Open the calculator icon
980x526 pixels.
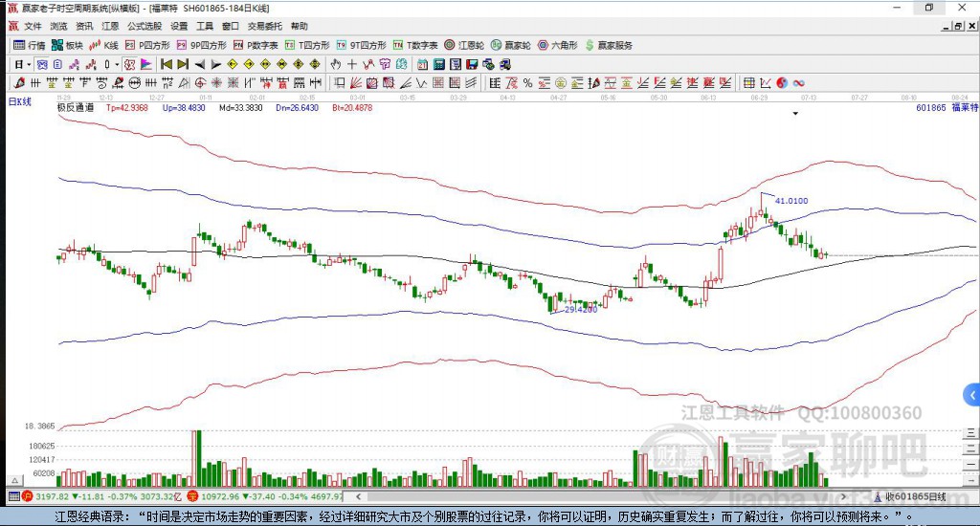[x=438, y=64]
